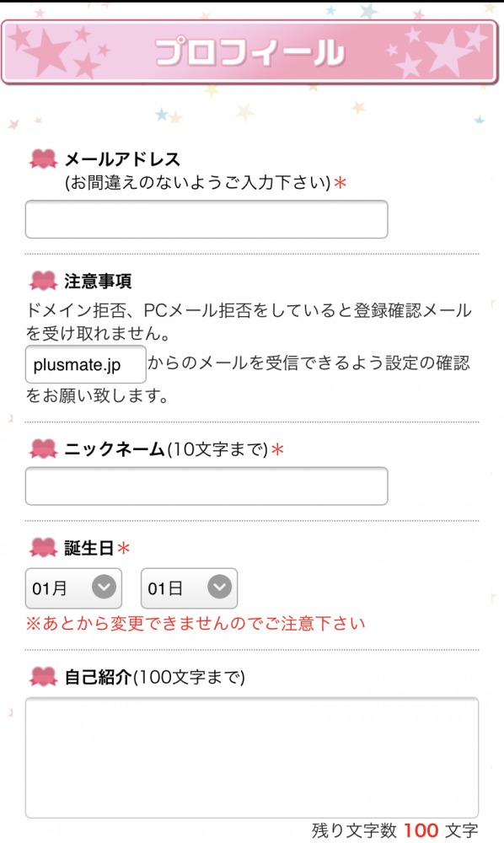This screenshot has width=504, height=843.
Task: Click the heart icon beside 自己紹介
Action: 43,676
